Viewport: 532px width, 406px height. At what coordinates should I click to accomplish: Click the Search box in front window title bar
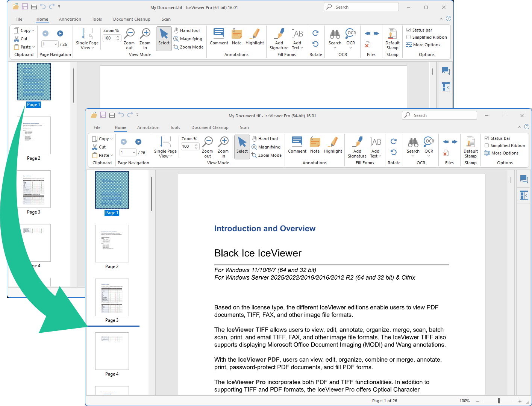440,115
